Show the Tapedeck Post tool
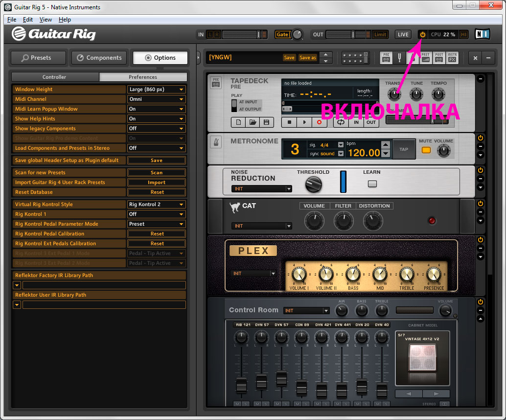 [439, 58]
